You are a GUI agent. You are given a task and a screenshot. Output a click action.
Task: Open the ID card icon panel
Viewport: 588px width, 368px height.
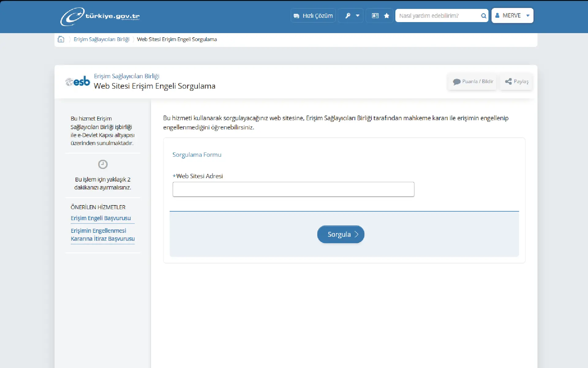click(375, 15)
